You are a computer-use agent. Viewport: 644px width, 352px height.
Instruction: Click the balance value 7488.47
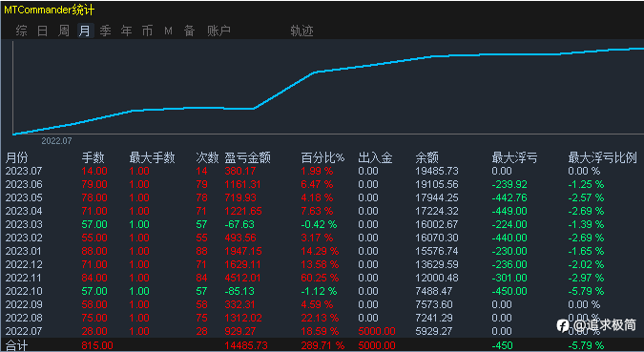click(433, 291)
